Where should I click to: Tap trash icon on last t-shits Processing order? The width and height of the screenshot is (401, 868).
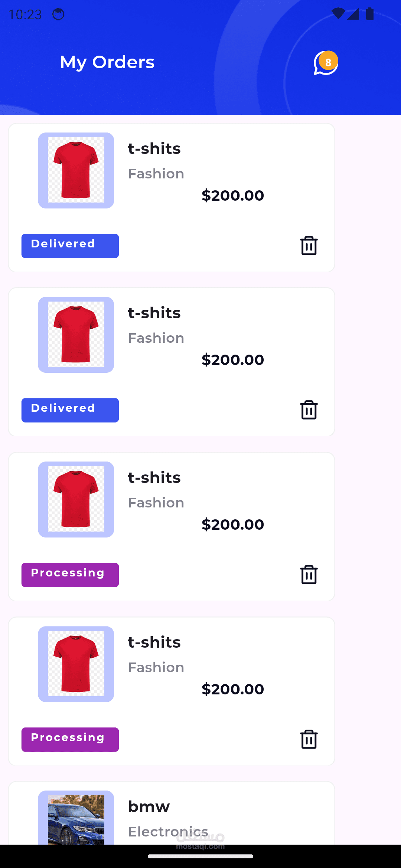click(x=309, y=739)
